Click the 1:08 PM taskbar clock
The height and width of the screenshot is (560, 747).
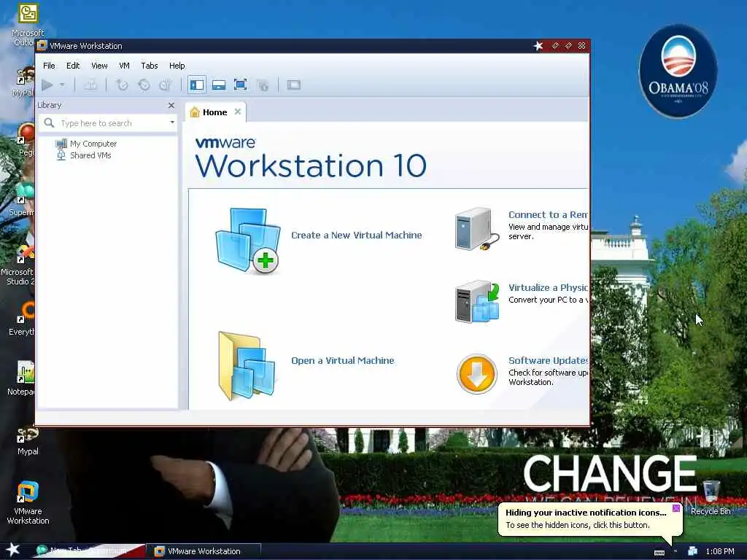(720, 551)
